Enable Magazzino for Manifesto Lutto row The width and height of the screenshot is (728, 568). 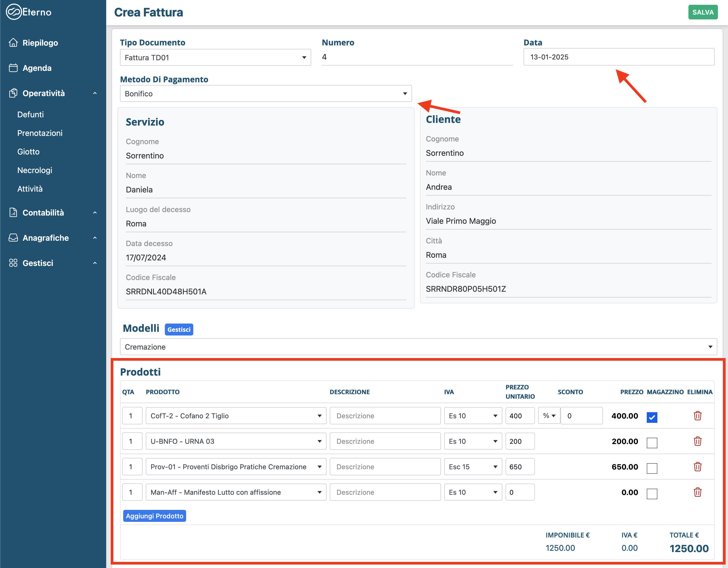pyautogui.click(x=652, y=494)
